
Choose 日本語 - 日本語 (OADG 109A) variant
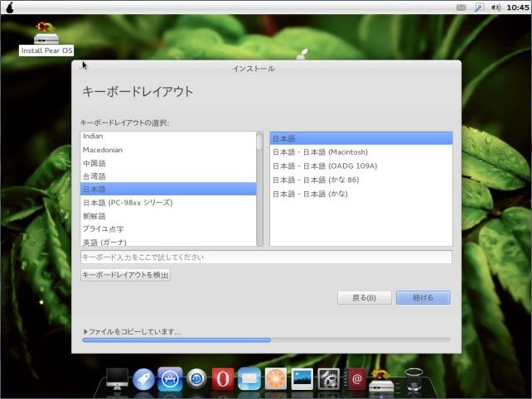pos(324,166)
